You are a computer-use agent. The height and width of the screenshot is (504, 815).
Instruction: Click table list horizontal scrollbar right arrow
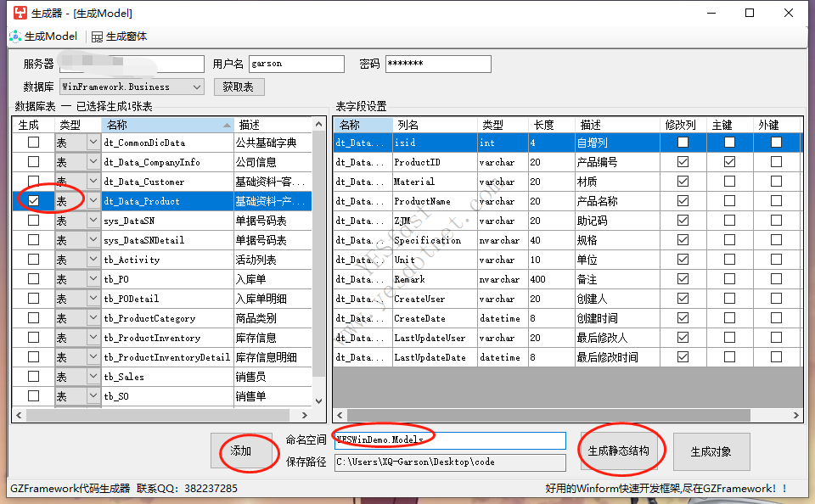[x=305, y=415]
